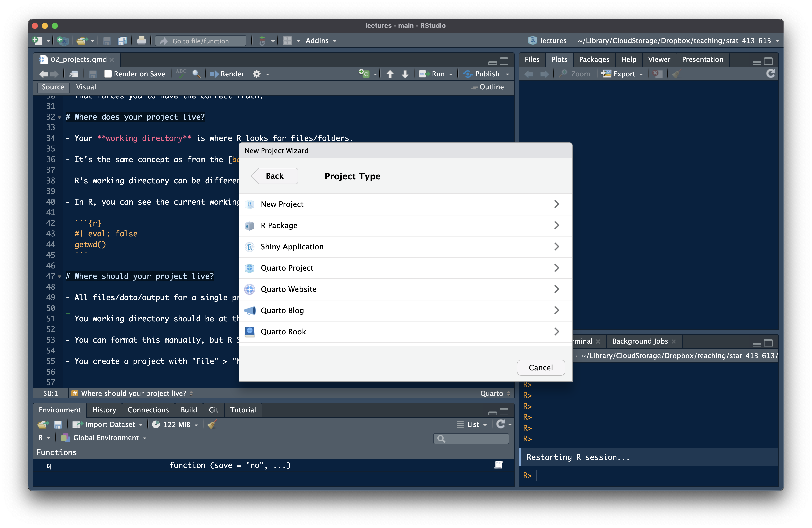Choose Quarto Book project type
The height and width of the screenshot is (528, 812).
point(405,332)
